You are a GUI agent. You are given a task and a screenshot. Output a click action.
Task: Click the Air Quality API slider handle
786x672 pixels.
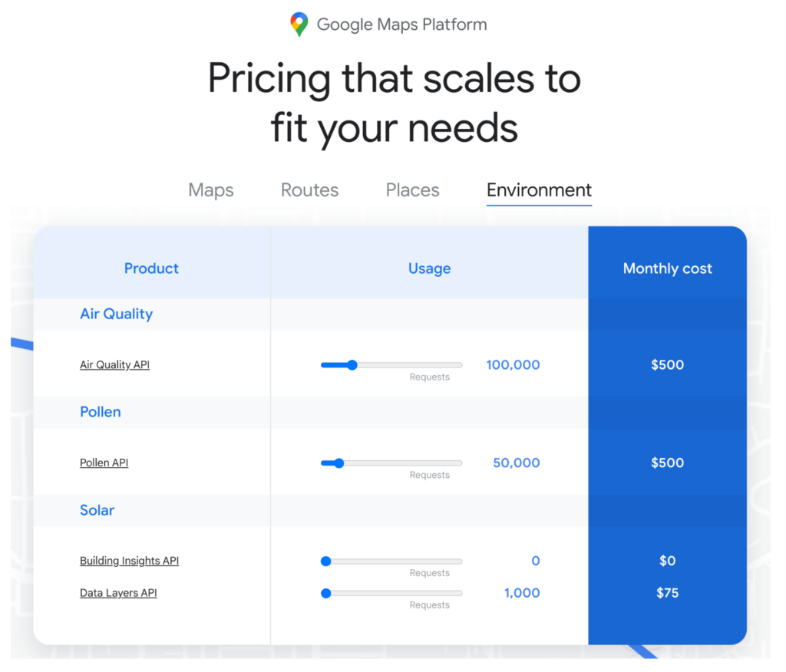tap(352, 365)
